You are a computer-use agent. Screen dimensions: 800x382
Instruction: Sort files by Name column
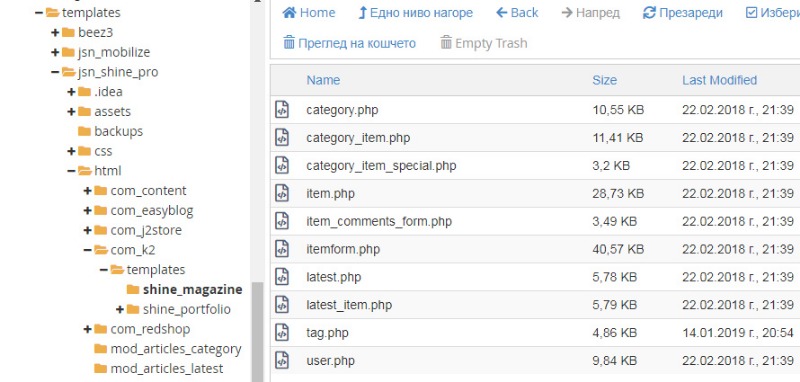(x=323, y=80)
